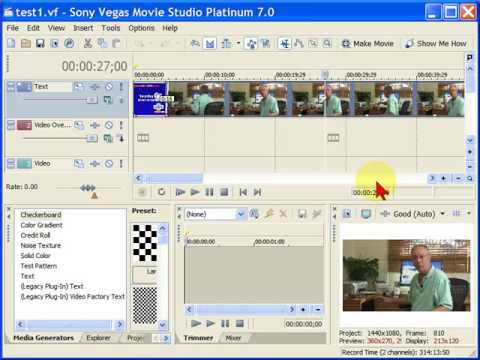The height and width of the screenshot is (360, 480).
Task: Open a project with the folder icon
Action: [26, 43]
